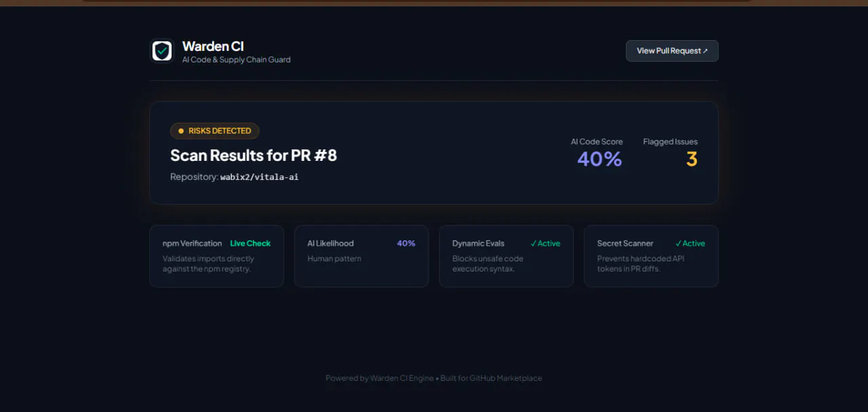Click the 40% value in AI Likelihood card
This screenshot has width=868, height=412.
(x=406, y=244)
